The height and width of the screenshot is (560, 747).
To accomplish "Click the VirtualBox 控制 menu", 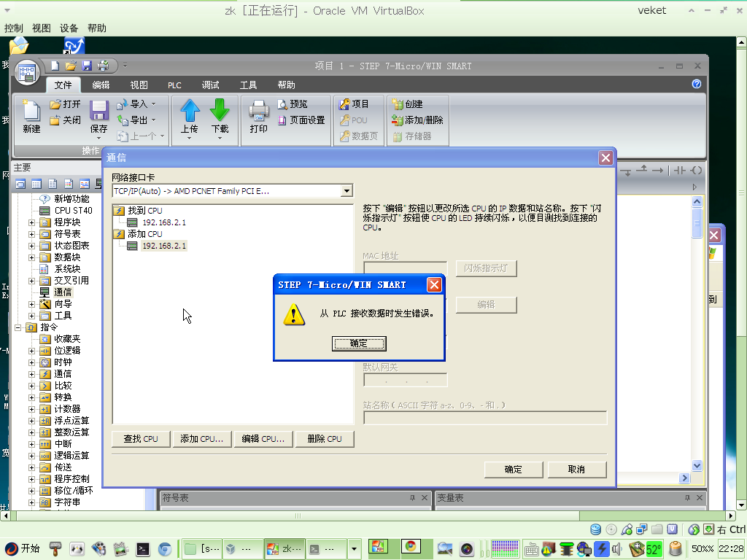I will coord(13,28).
